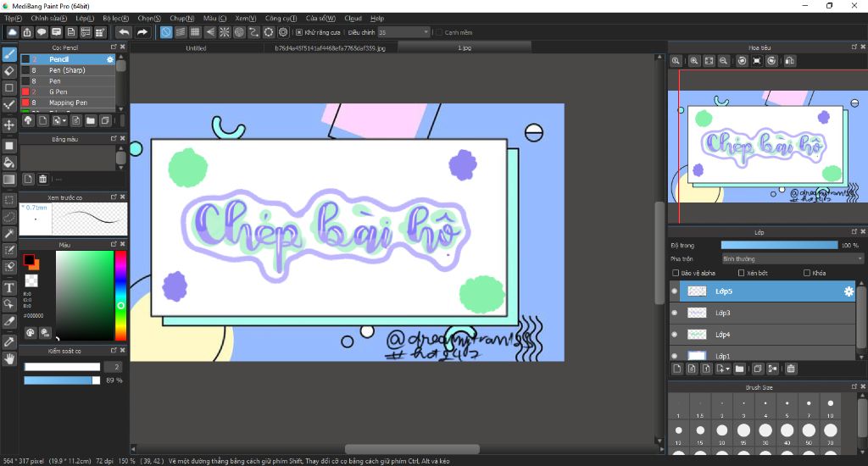Viewport: 868px width, 466px height.
Task: Click the Redo arrow in toolbar
Action: click(x=142, y=33)
